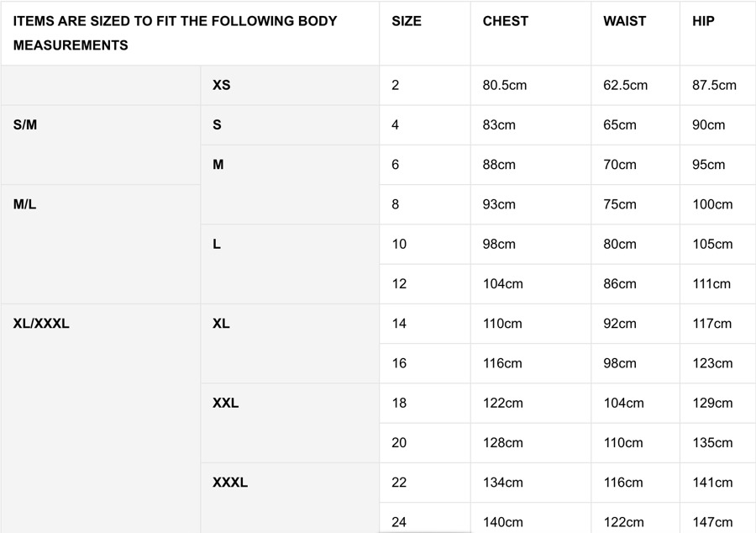Screen dimensions: 756x533
Task: Click the XXL size label cell
Action: [226, 403]
